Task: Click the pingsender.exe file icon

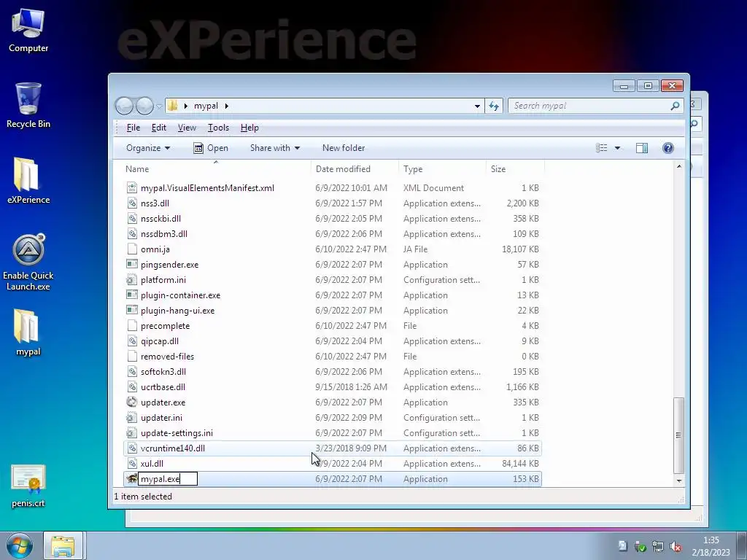Action: coord(132,264)
